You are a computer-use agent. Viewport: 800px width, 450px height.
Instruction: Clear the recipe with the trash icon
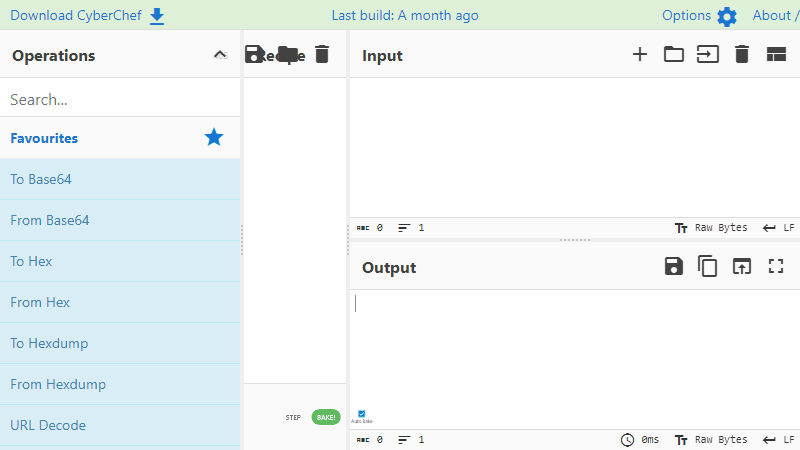(321, 55)
